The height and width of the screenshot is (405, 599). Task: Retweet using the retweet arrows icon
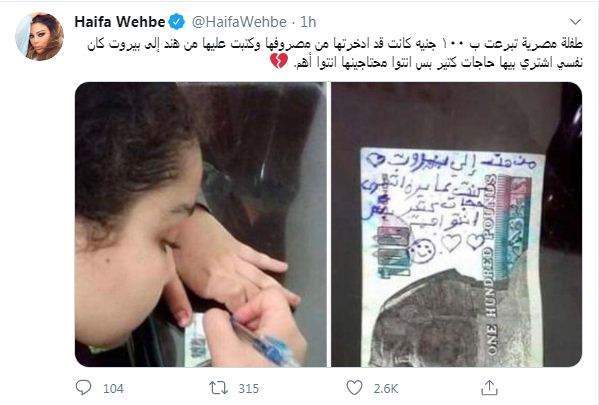219,388
